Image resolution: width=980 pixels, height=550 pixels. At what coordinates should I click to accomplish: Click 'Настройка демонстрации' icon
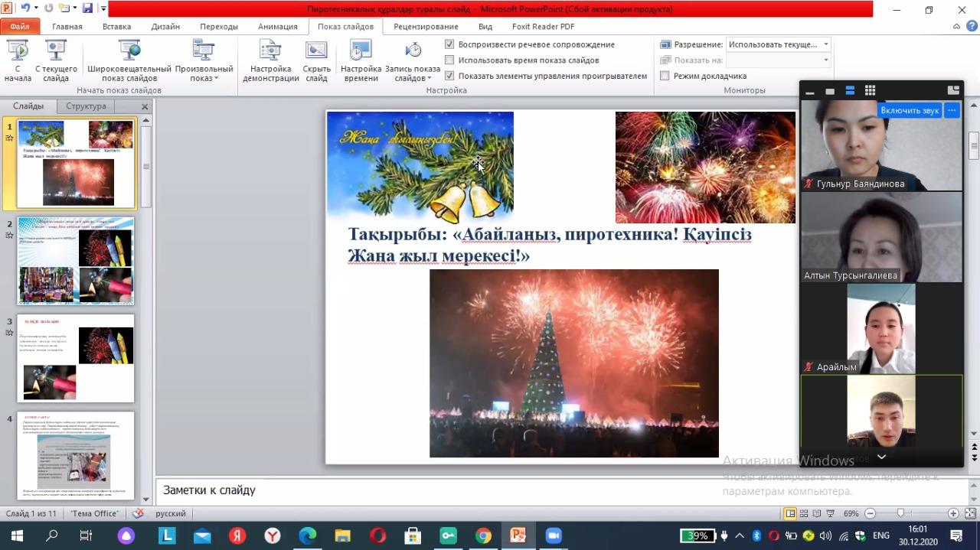pos(270,52)
